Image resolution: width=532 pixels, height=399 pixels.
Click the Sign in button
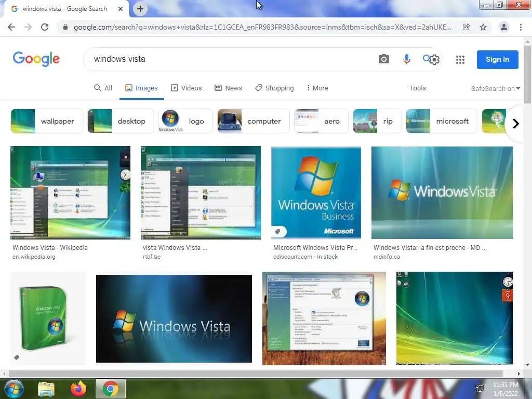click(x=497, y=59)
